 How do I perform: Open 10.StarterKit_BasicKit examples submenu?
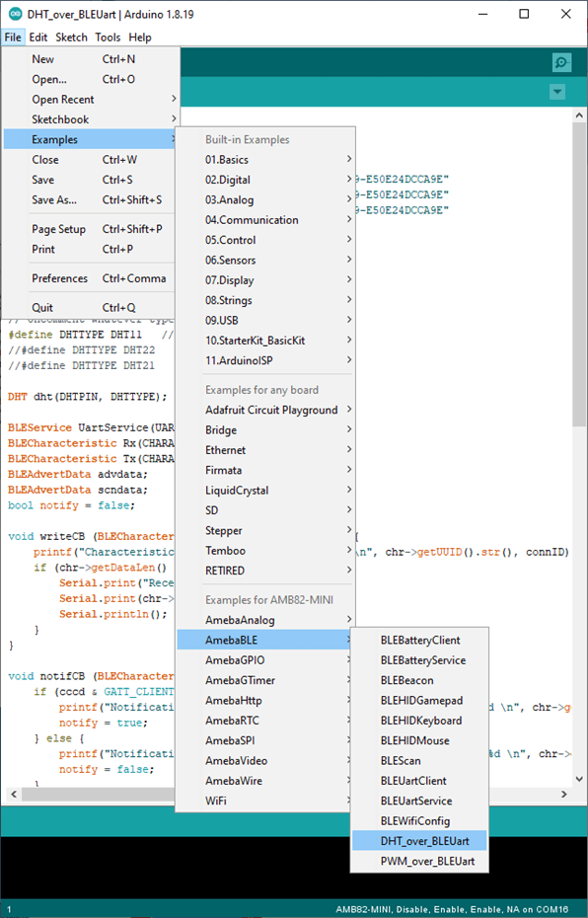(265, 341)
